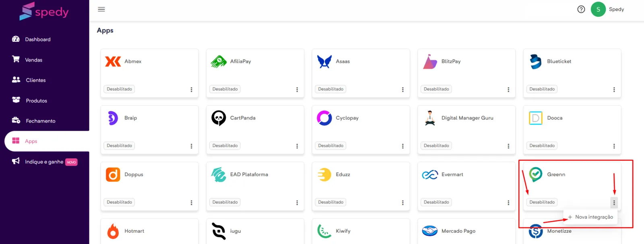The image size is (644, 244).
Task: Click the Spedy account name
Action: (x=616, y=9)
